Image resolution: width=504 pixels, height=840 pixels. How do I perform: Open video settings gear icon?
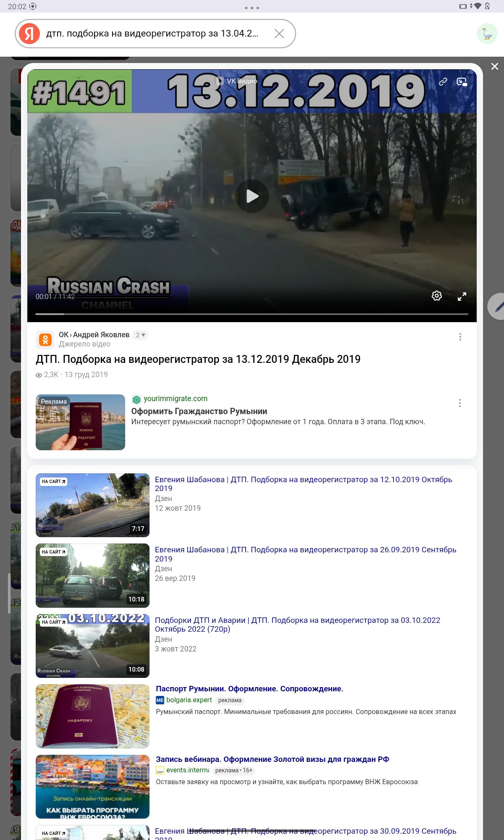tap(437, 296)
